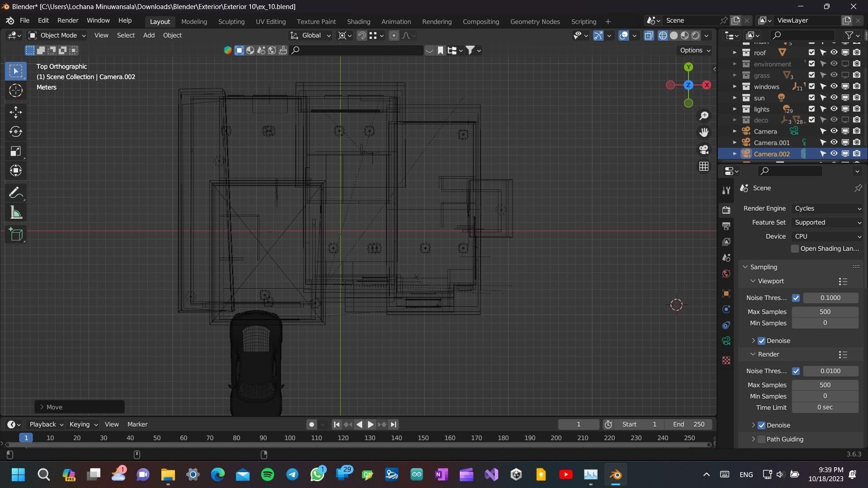Viewport: 868px width, 488px height.
Task: Toggle camera view icon in viewport
Action: [704, 150]
